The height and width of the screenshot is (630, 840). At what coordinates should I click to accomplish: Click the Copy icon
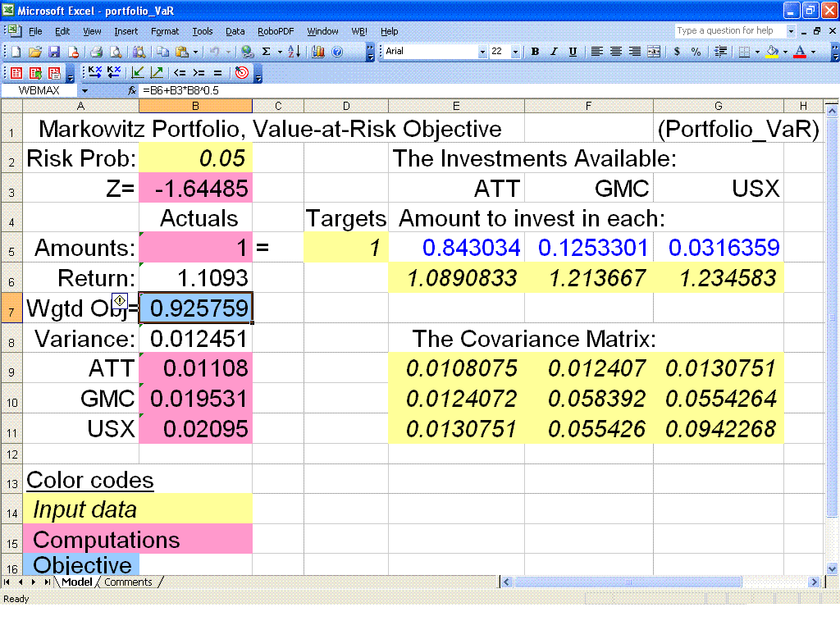tap(162, 52)
